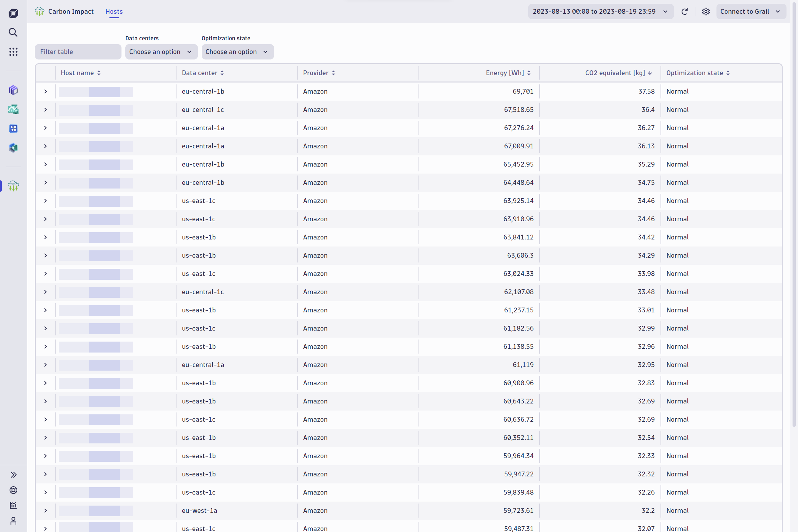Open the app launcher grid

point(13,52)
